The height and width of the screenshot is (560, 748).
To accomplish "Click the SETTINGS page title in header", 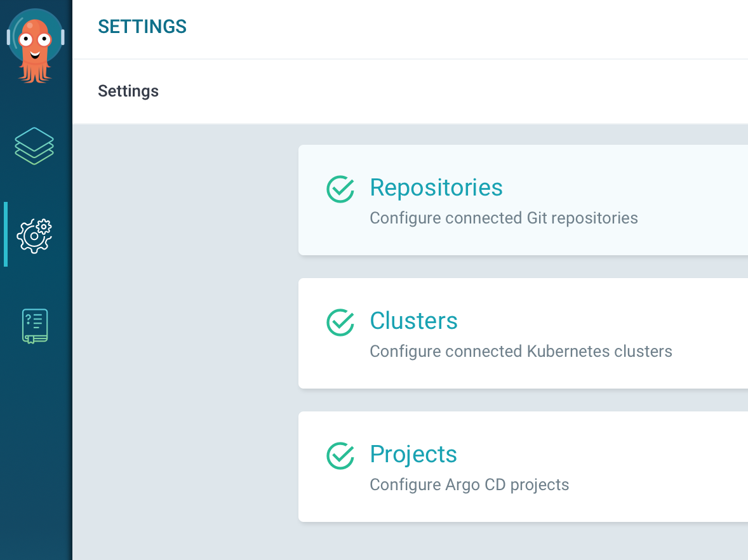I will point(142,27).
